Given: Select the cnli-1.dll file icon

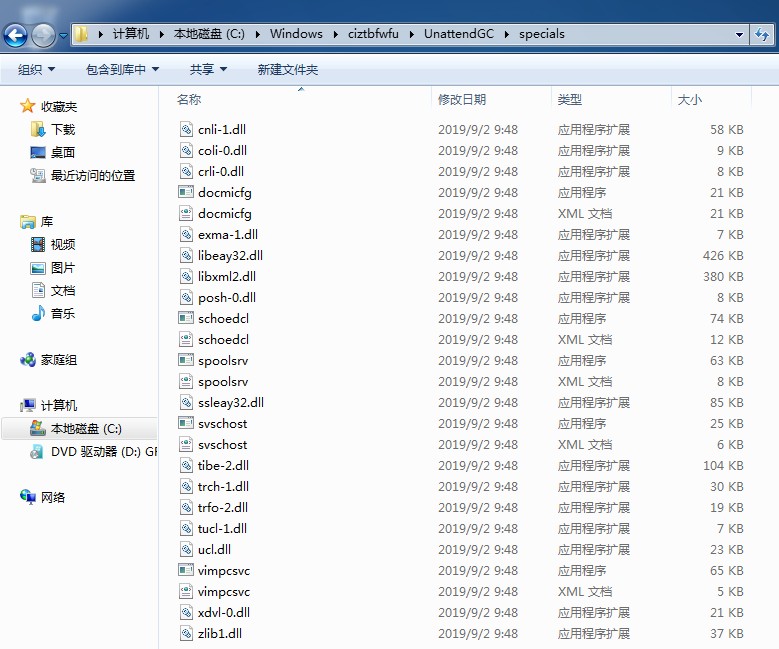Looking at the screenshot, I should tap(186, 129).
